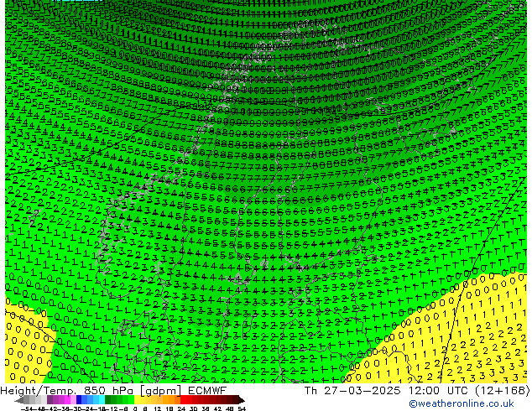This screenshot has height=411, width=532.
Task: Click the '24' label on the legend scale
Action: [x=181, y=408]
